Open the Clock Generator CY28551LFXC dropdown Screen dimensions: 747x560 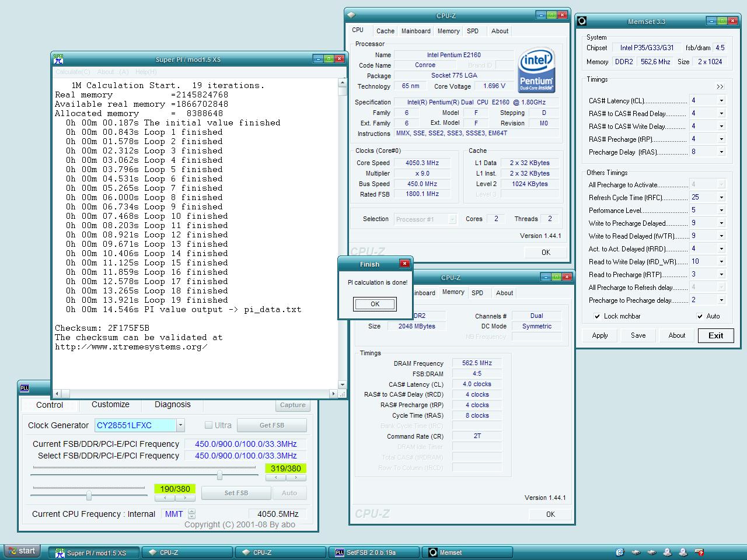tap(180, 425)
